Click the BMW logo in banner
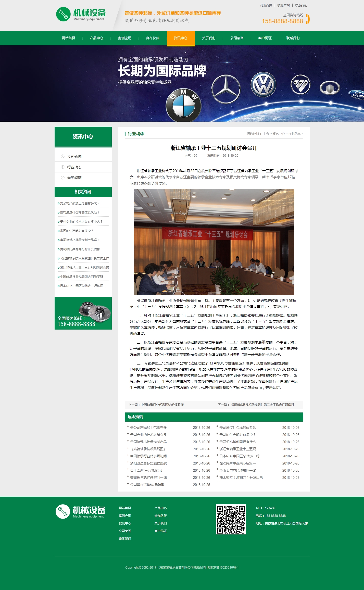 183,105
